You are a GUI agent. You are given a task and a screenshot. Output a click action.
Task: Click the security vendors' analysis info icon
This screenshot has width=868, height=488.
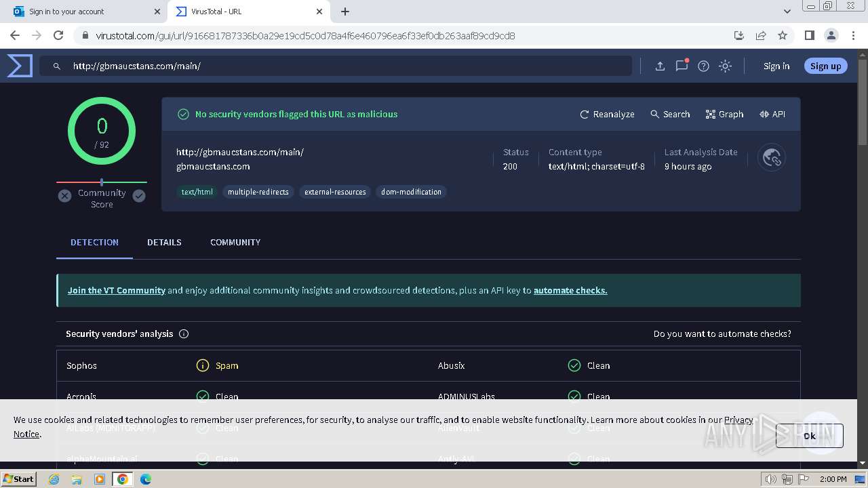point(184,333)
